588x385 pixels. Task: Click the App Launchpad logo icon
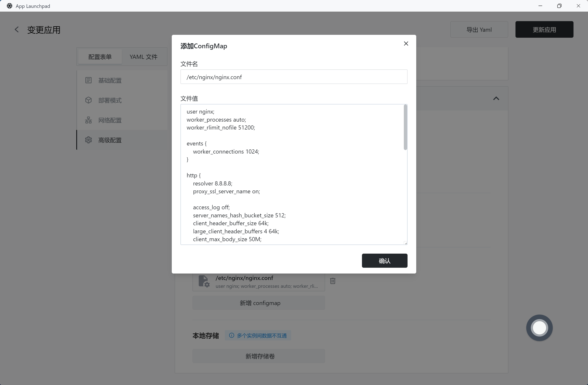click(9, 6)
